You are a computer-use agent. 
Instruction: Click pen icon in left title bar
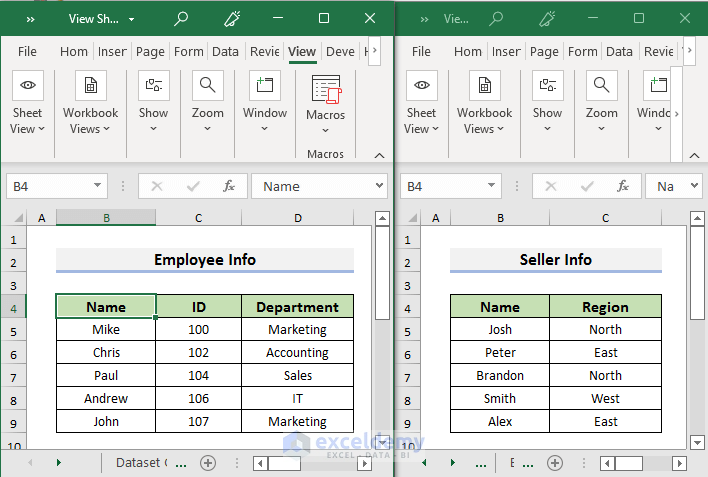click(x=232, y=19)
